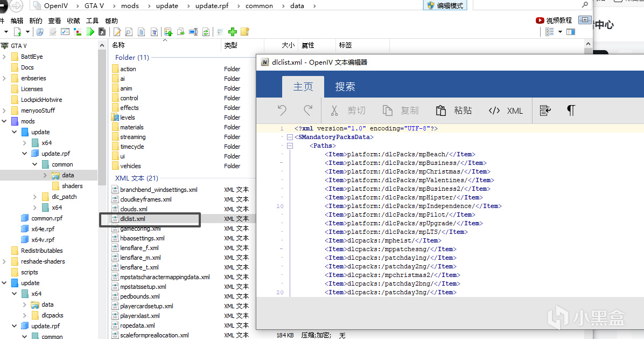
Task: Expand the dlc_patch tree node
Action: 35,197
